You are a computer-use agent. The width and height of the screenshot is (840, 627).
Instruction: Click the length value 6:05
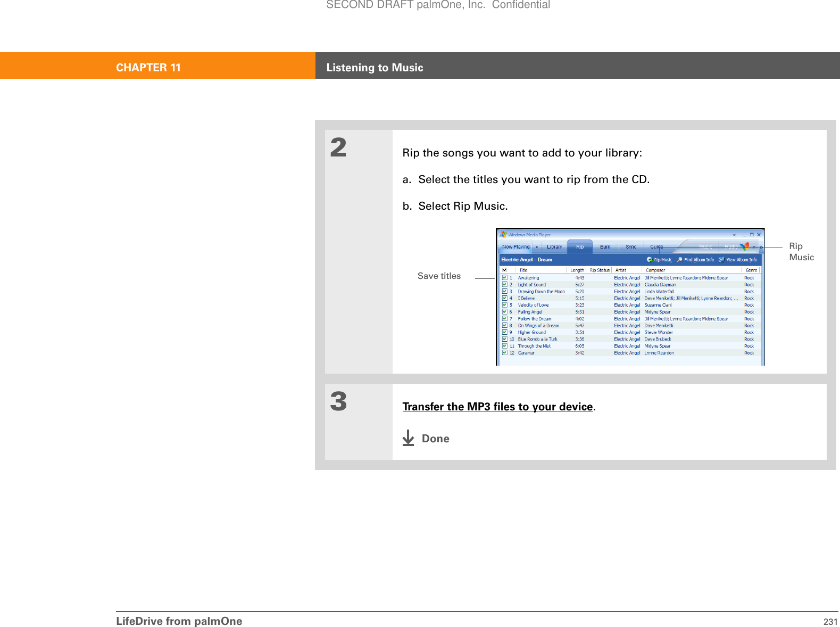tap(579, 346)
